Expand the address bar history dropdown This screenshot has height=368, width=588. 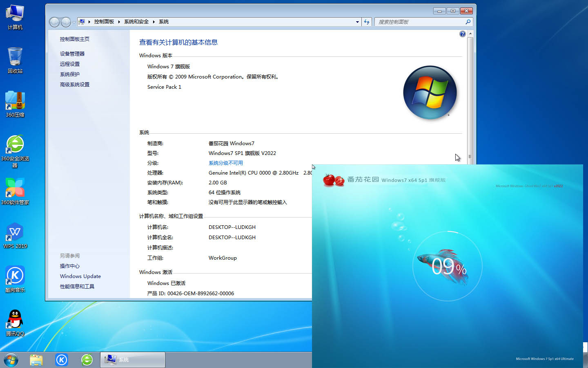[x=357, y=22]
